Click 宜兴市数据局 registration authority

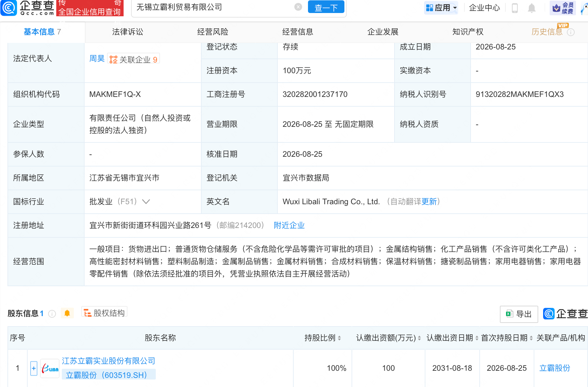(306, 178)
